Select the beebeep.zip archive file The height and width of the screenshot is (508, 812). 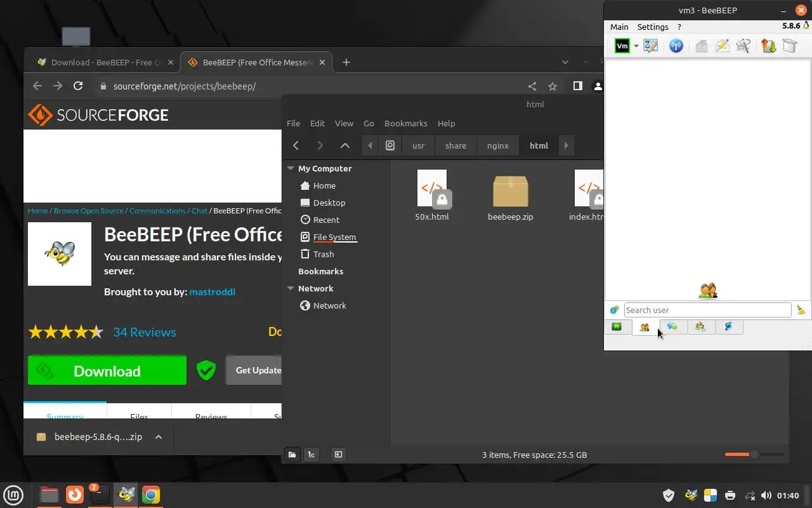point(511,197)
